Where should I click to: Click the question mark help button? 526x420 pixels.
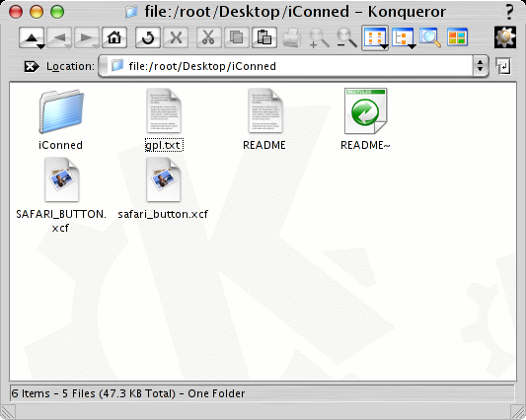click(x=509, y=12)
